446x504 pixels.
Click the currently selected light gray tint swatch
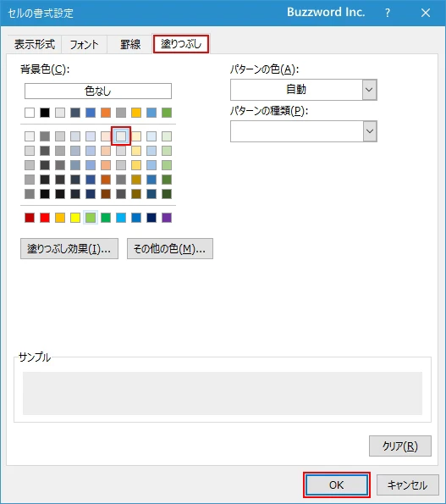[121, 136]
